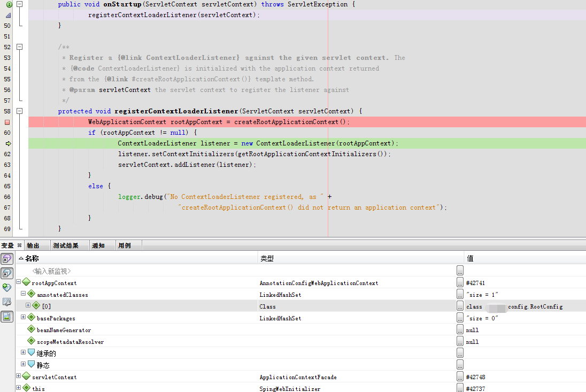Image resolution: width=586 pixels, height=392 pixels.
Task: Expand the 静态 static fields node
Action: pyautogui.click(x=23, y=364)
